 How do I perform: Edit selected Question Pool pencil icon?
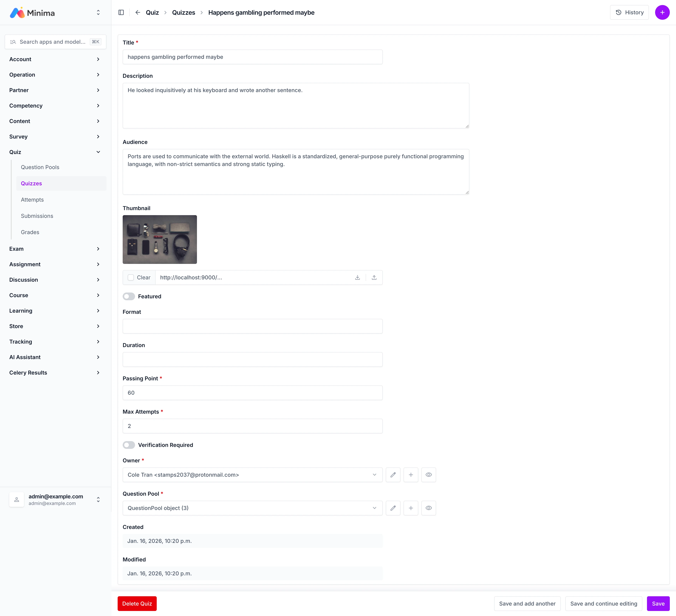click(x=393, y=508)
